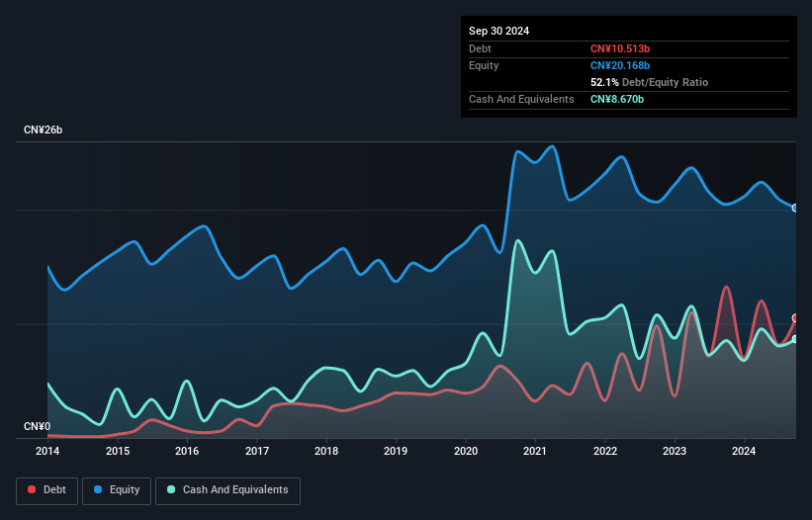Viewport: 812px width, 520px height.
Task: Toggle Cash And Equivalents legend button
Action: pyautogui.click(x=227, y=490)
